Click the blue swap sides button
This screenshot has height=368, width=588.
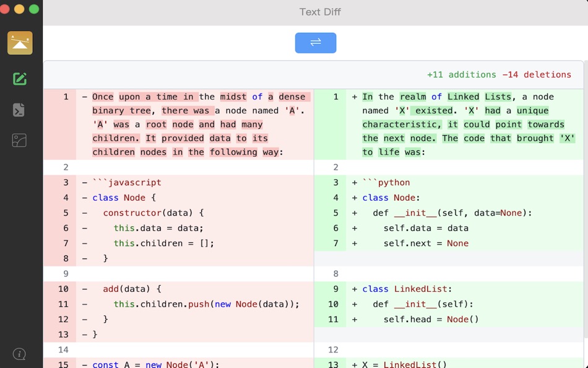pos(316,43)
